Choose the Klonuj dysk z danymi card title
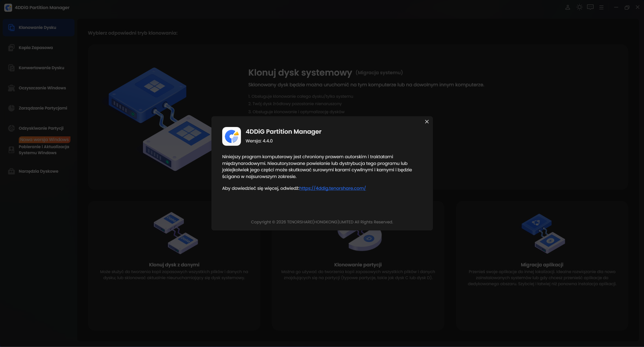Image resolution: width=644 pixels, height=347 pixels. pyautogui.click(x=174, y=265)
